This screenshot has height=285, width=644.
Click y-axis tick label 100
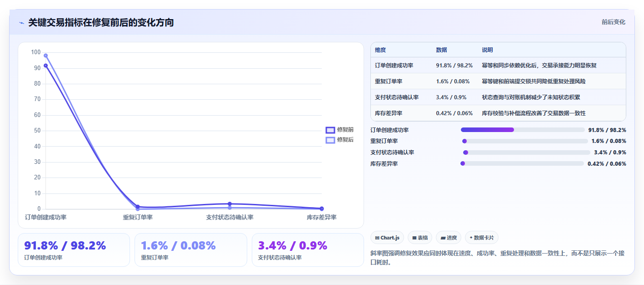point(35,52)
